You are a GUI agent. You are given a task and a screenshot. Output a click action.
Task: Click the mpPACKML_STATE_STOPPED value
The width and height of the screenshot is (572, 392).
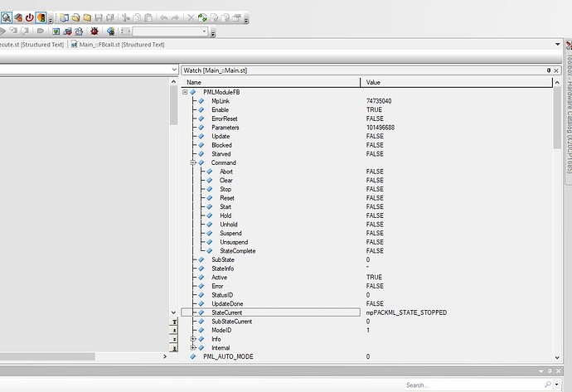click(x=406, y=312)
